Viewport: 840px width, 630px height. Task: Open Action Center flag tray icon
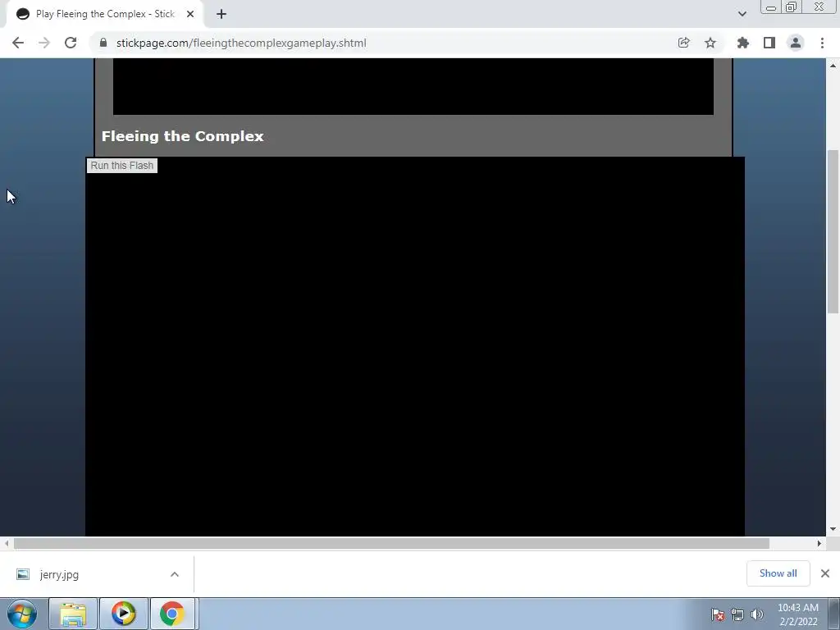[x=718, y=614]
